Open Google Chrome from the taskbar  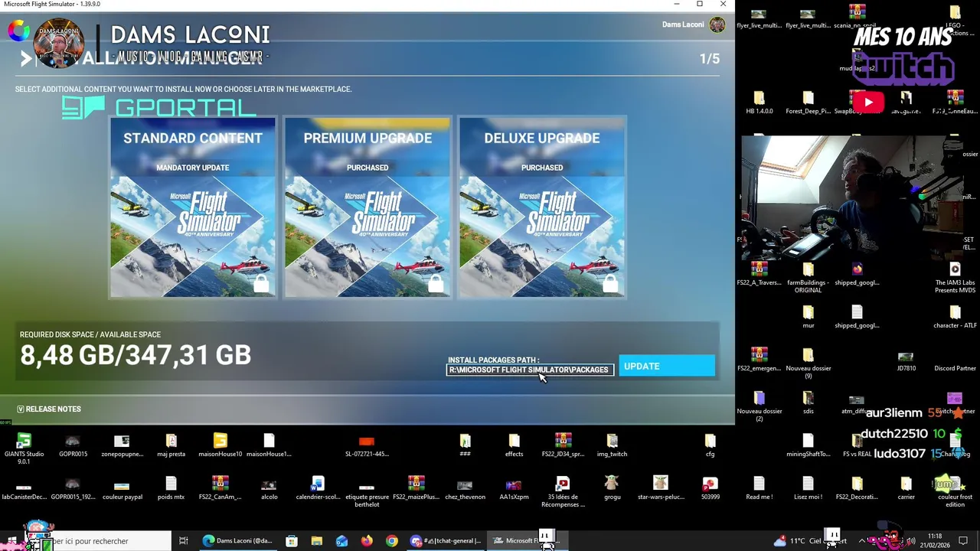point(392,541)
